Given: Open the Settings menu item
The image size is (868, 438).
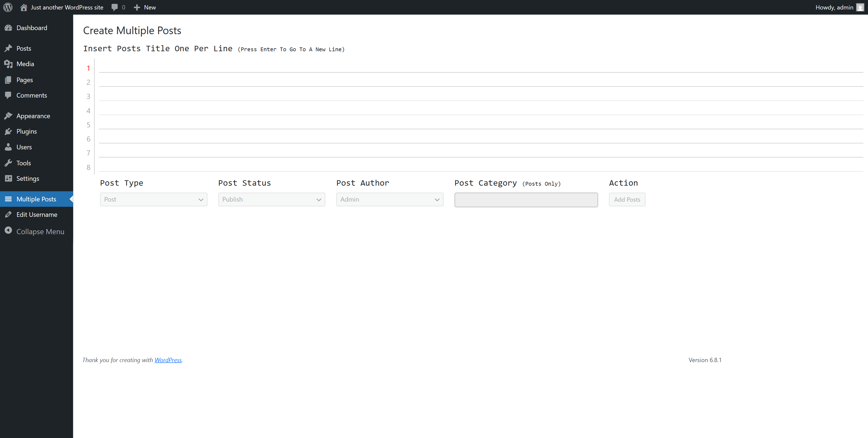Looking at the screenshot, I should click(x=28, y=178).
